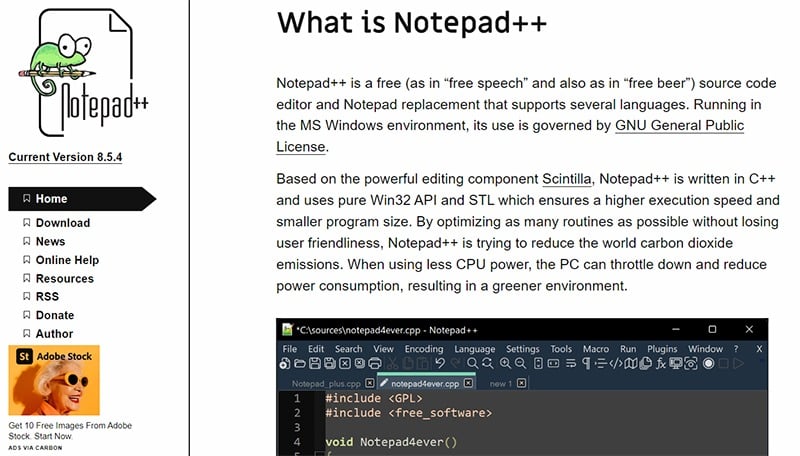Screen dimensions: 800x456
Task: Close the notepad4ever.cpp tab
Action: point(468,383)
